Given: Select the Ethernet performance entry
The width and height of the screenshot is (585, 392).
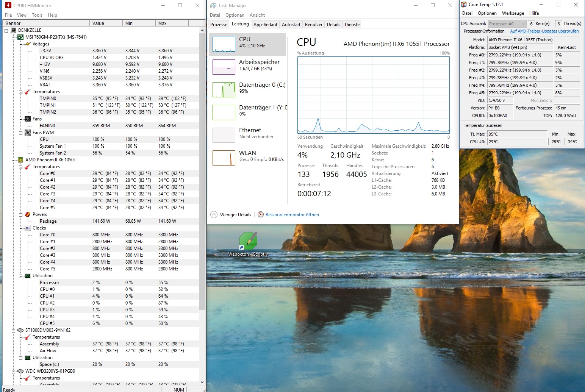Looking at the screenshot, I should click(x=247, y=135).
